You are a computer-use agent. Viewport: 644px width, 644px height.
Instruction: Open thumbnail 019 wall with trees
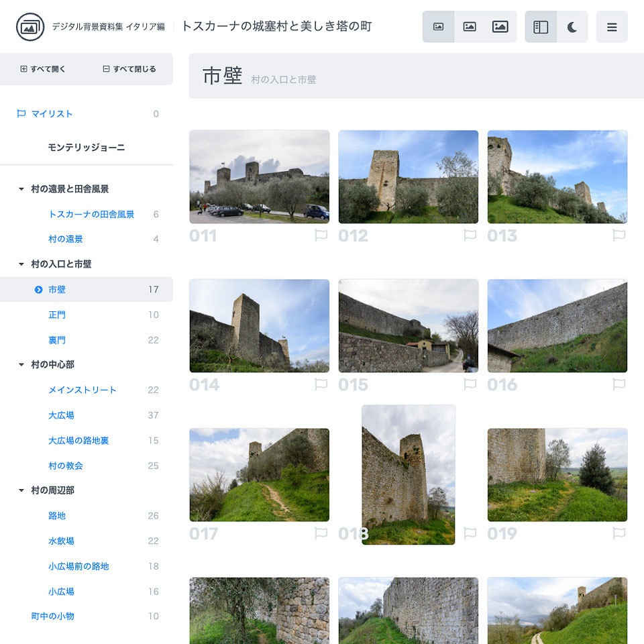[x=557, y=475]
